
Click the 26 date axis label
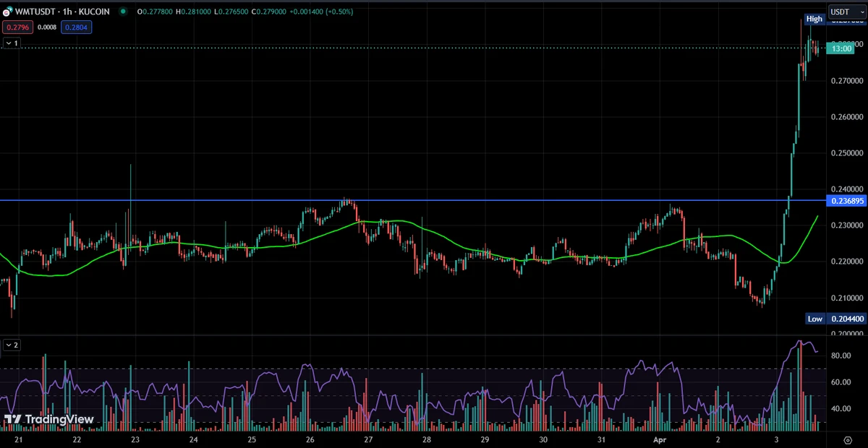[x=310, y=439]
